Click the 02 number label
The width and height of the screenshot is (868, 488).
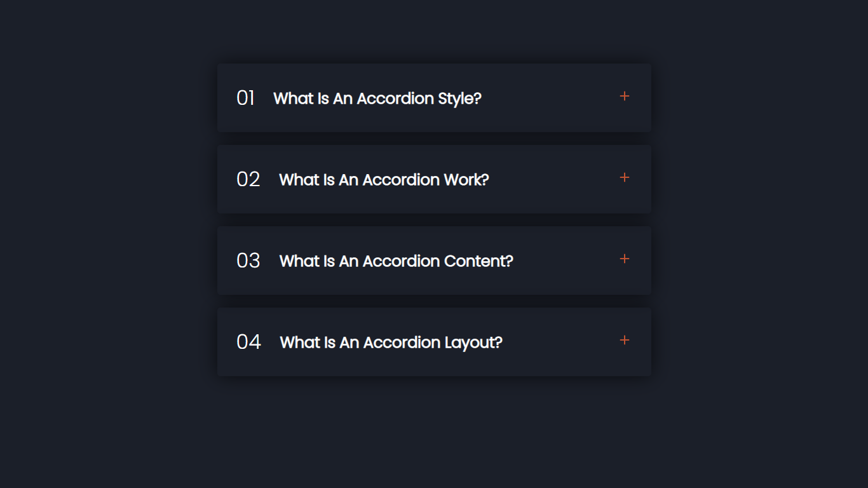[248, 180]
